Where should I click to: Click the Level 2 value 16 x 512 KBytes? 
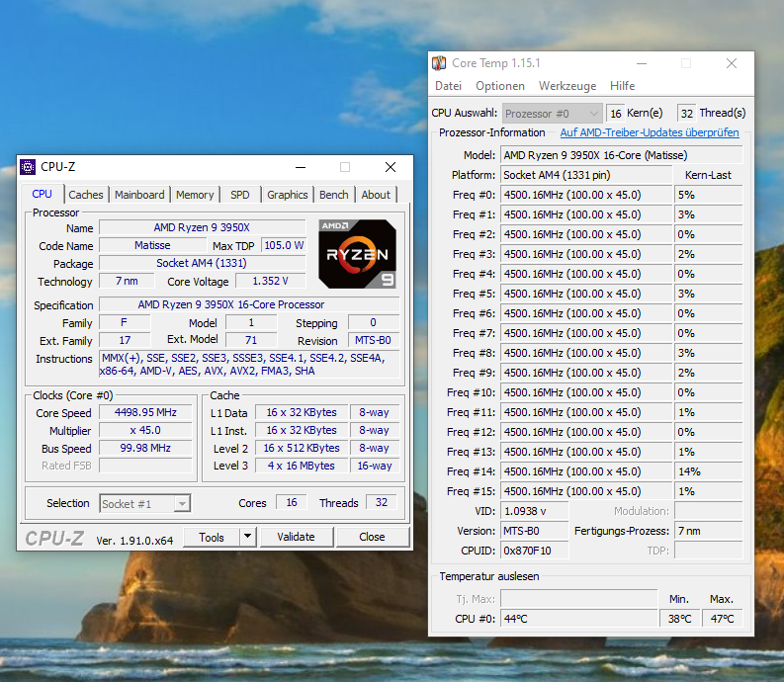(302, 448)
